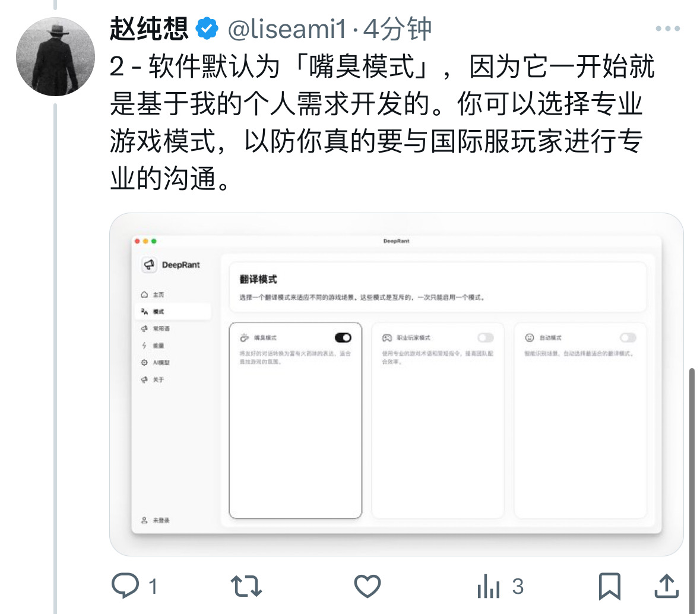The width and height of the screenshot is (700, 614).
Task: Click the DeepRant megaphone logo
Action: click(x=149, y=264)
